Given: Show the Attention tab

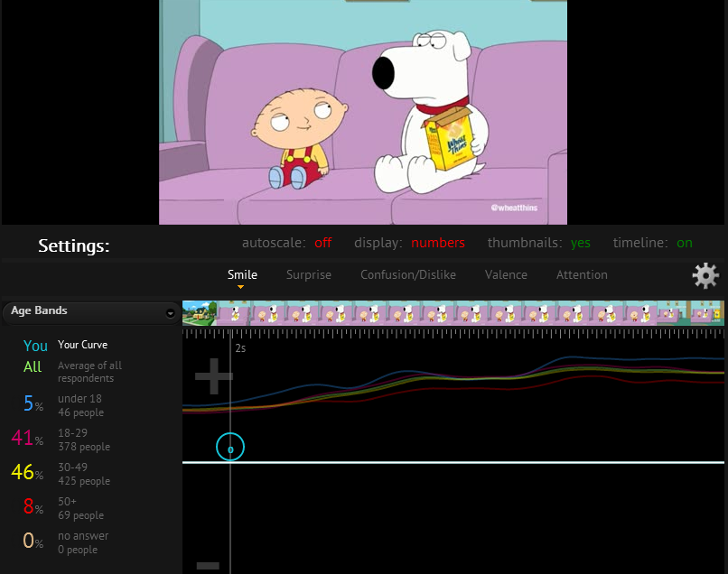Looking at the screenshot, I should click(582, 274).
